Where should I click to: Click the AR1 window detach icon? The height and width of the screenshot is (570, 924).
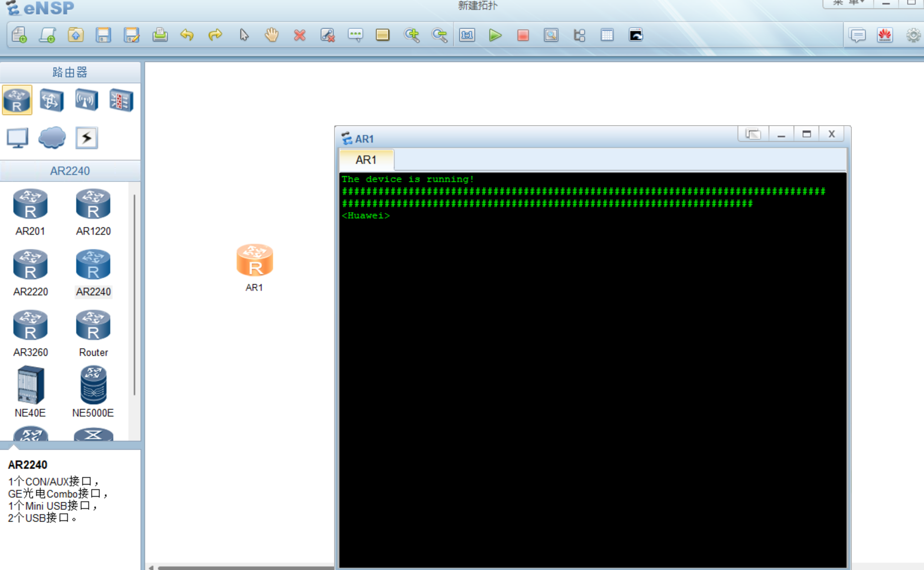pos(753,134)
